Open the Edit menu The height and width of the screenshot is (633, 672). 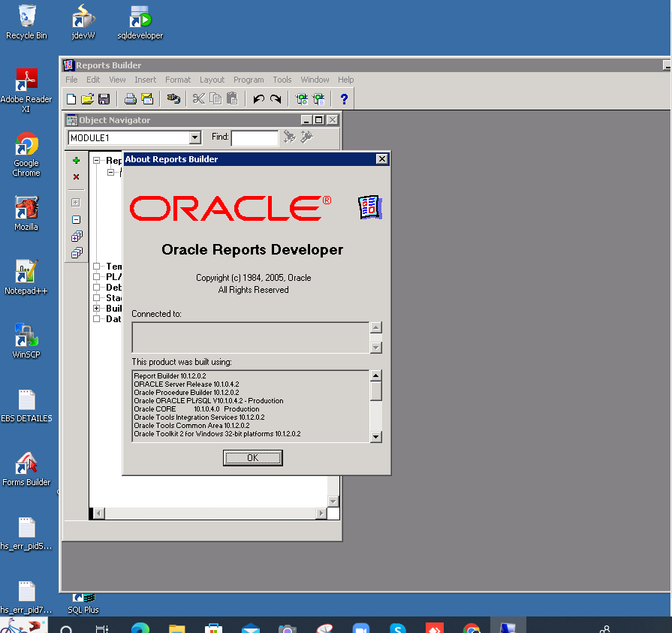(x=93, y=80)
